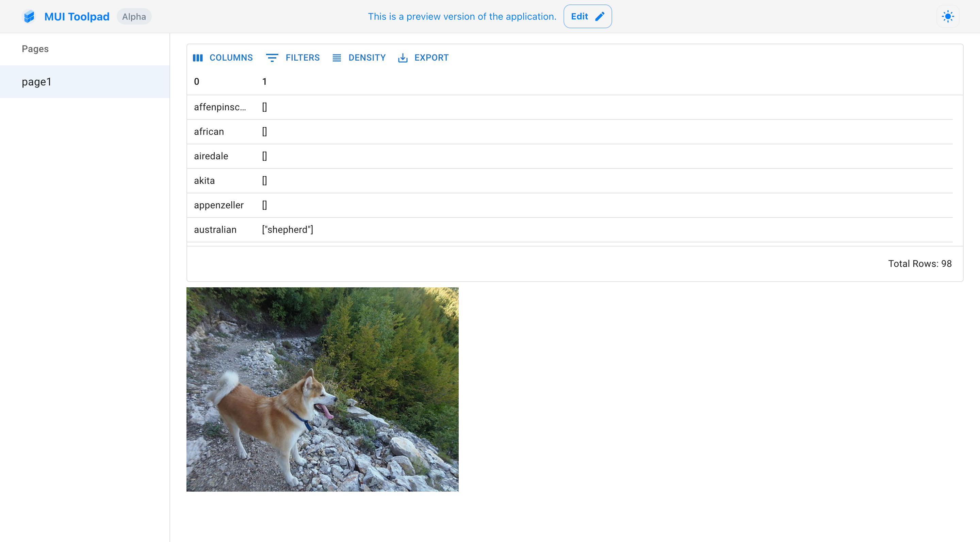Select the akita row in the grid
The image size is (980, 542).
coord(204,180)
